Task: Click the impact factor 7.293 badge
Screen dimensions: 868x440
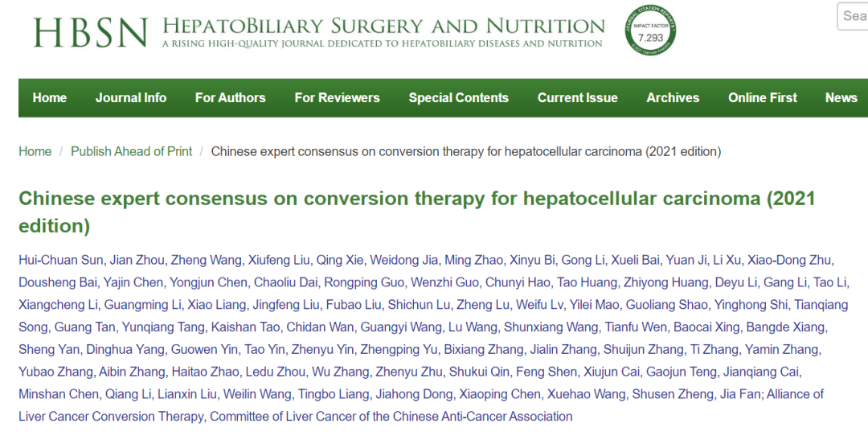Action: point(650,31)
